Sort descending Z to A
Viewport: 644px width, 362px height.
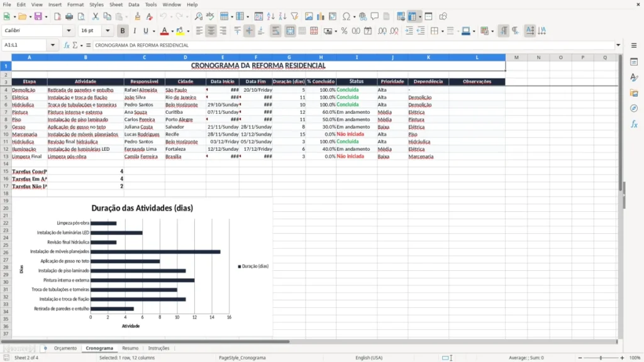[282, 16]
